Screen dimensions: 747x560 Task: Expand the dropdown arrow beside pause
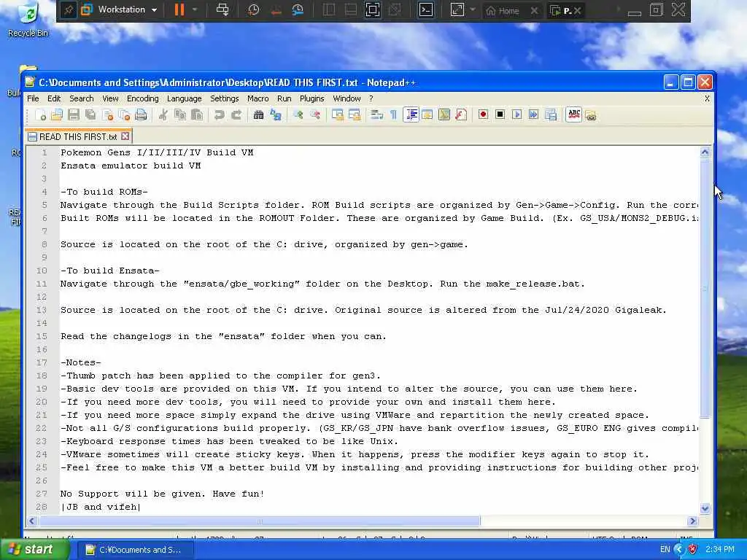pos(195,9)
